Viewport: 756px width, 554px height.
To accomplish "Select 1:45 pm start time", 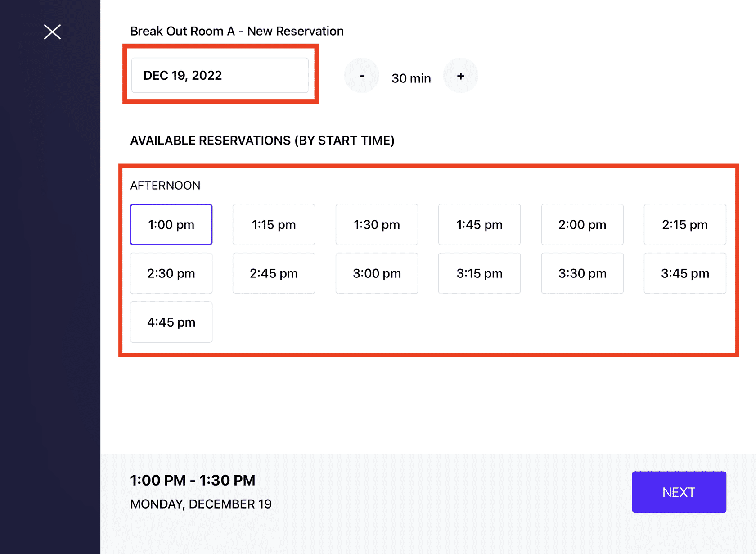I will pos(479,225).
